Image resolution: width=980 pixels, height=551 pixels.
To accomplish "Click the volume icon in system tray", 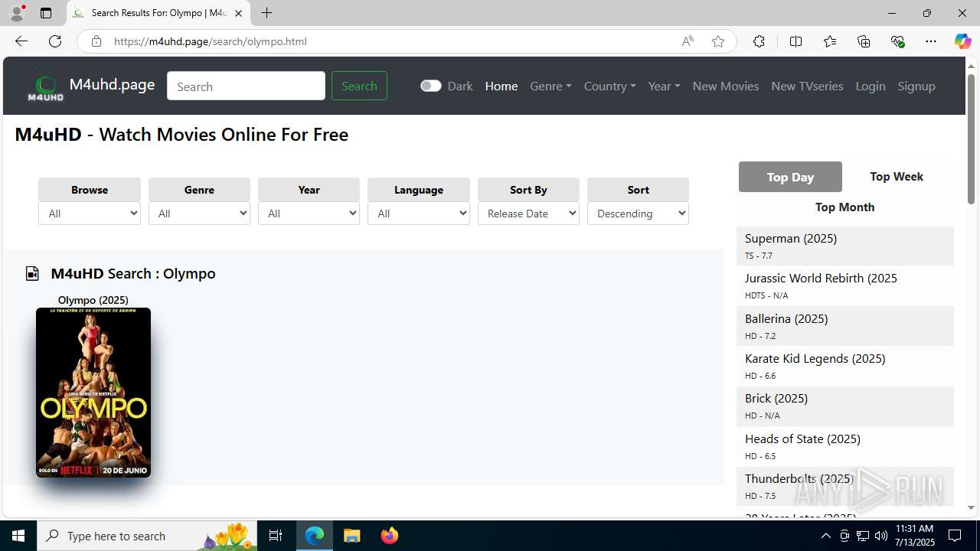I will click(881, 536).
